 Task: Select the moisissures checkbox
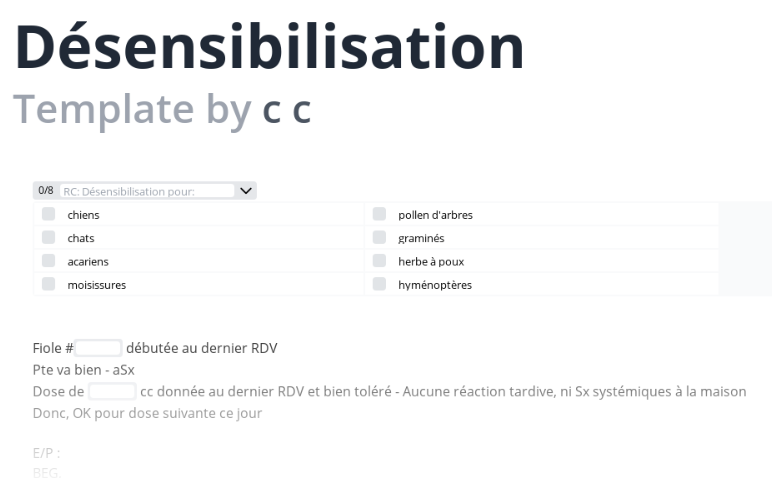[48, 285]
